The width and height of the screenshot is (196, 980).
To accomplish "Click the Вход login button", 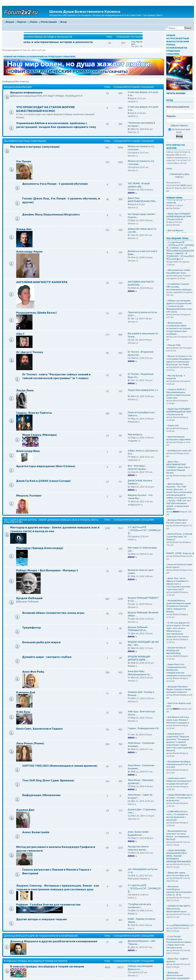I will (179, 136).
